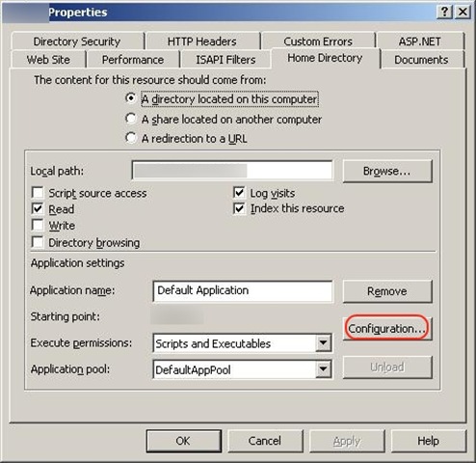Switch to the Directory Security tab
The image size is (476, 463).
point(77,41)
